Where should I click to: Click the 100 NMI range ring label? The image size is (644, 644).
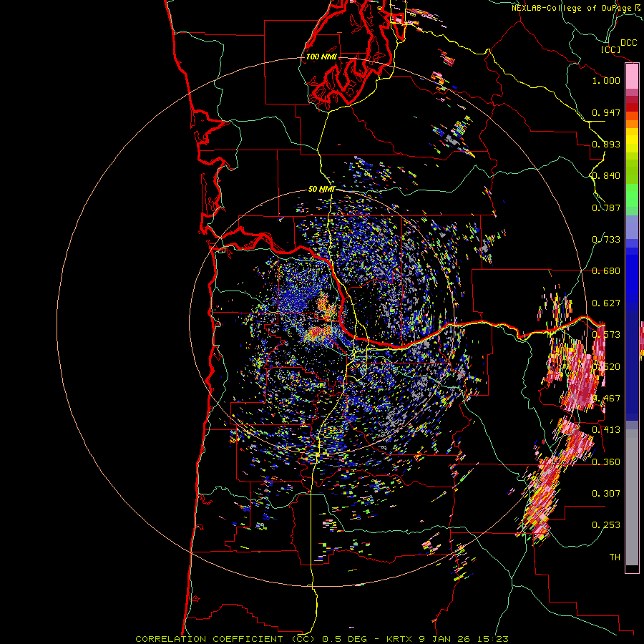[321, 57]
